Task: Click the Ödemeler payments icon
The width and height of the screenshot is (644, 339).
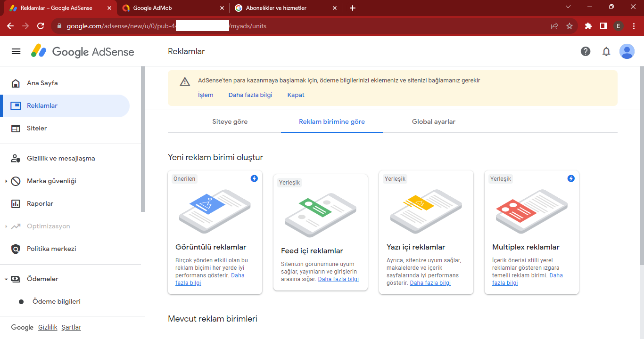Action: click(x=16, y=279)
